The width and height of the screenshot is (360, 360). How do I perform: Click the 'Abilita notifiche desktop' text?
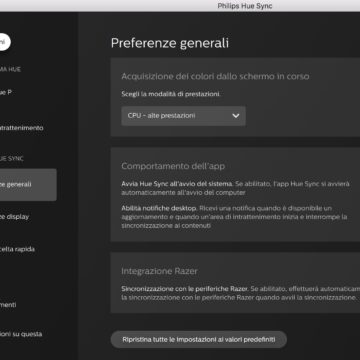coord(159,208)
